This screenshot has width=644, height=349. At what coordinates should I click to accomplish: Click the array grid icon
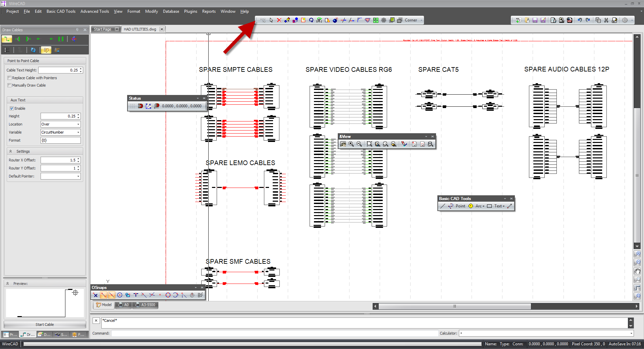376,20
